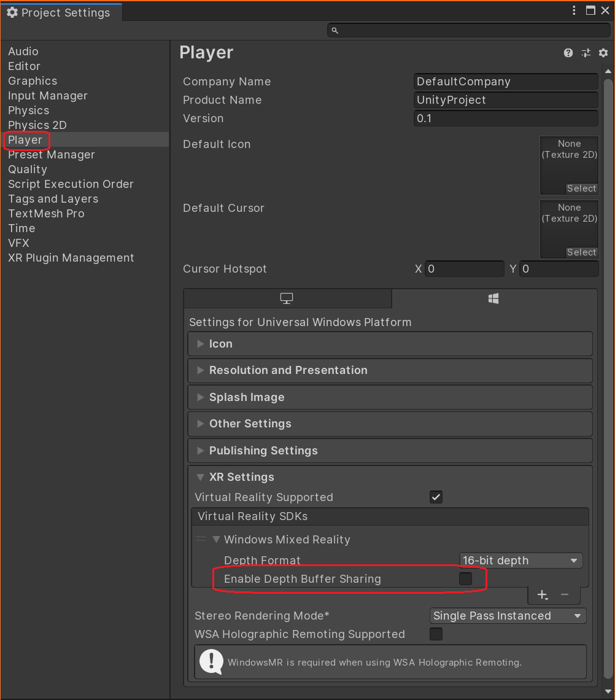
Task: Click the search magnifier icon
Action: click(x=334, y=29)
